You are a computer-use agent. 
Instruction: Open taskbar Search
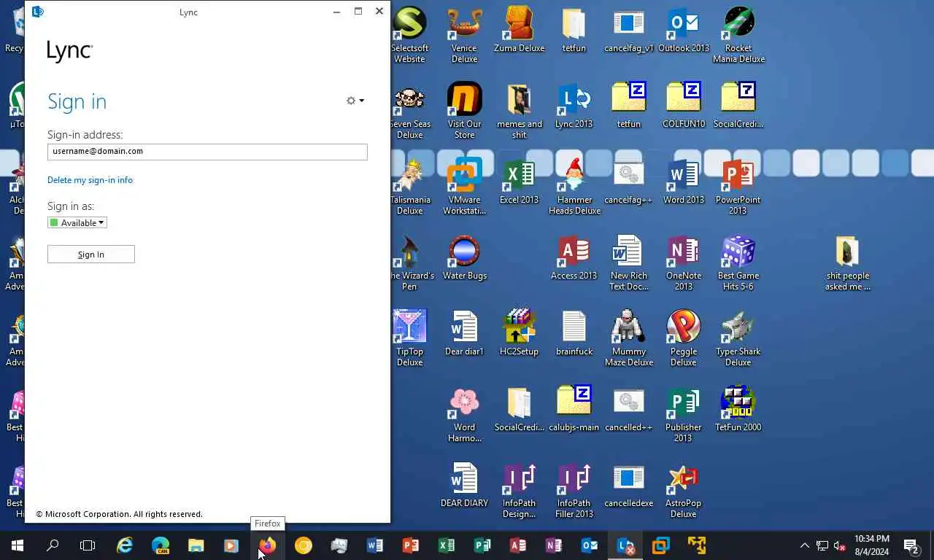pyautogui.click(x=53, y=545)
